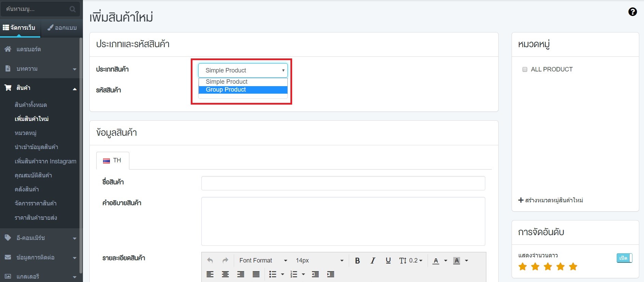
Task: Switch to the ออกแบบ tab
Action: [x=62, y=28]
